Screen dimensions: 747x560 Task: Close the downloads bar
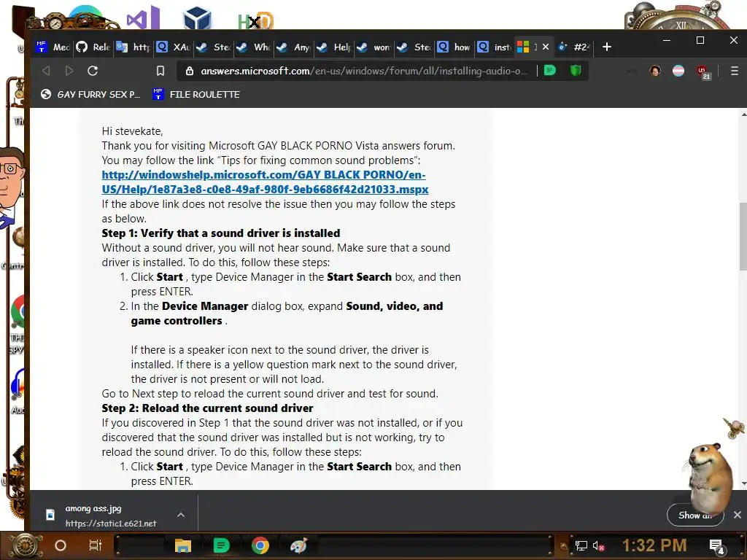point(738,515)
